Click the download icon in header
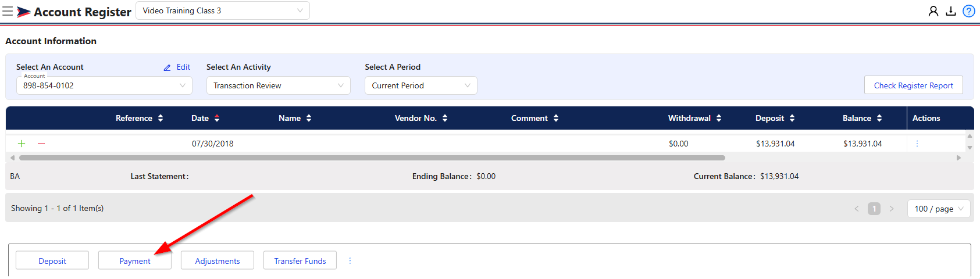 coord(951,11)
